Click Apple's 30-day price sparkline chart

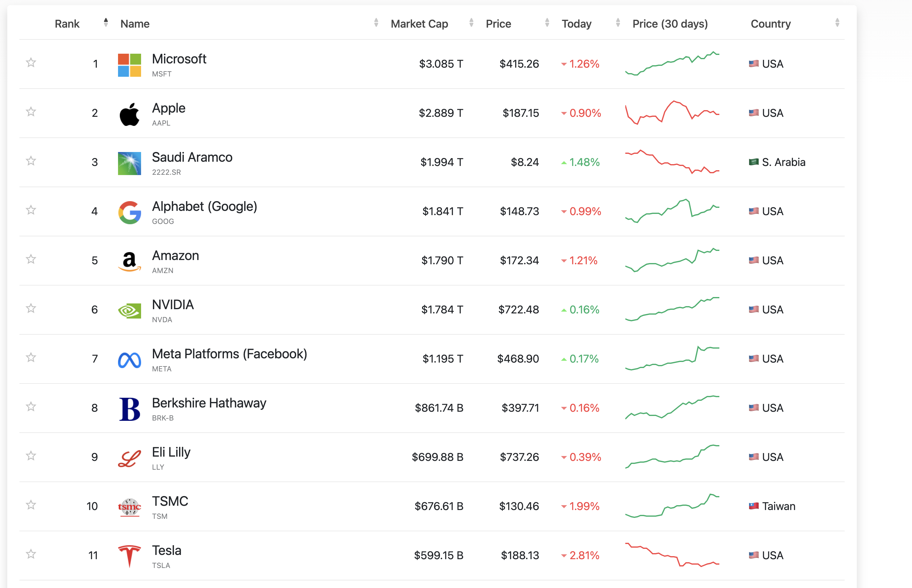[672, 113]
